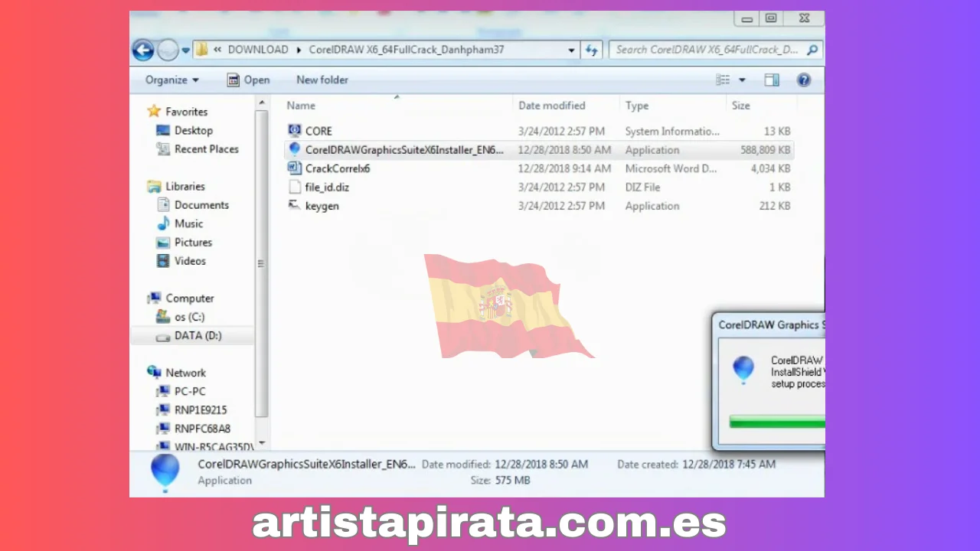The height and width of the screenshot is (551, 980).
Task: Expand the arrow after DOWNLOAD in path
Action: (299, 50)
